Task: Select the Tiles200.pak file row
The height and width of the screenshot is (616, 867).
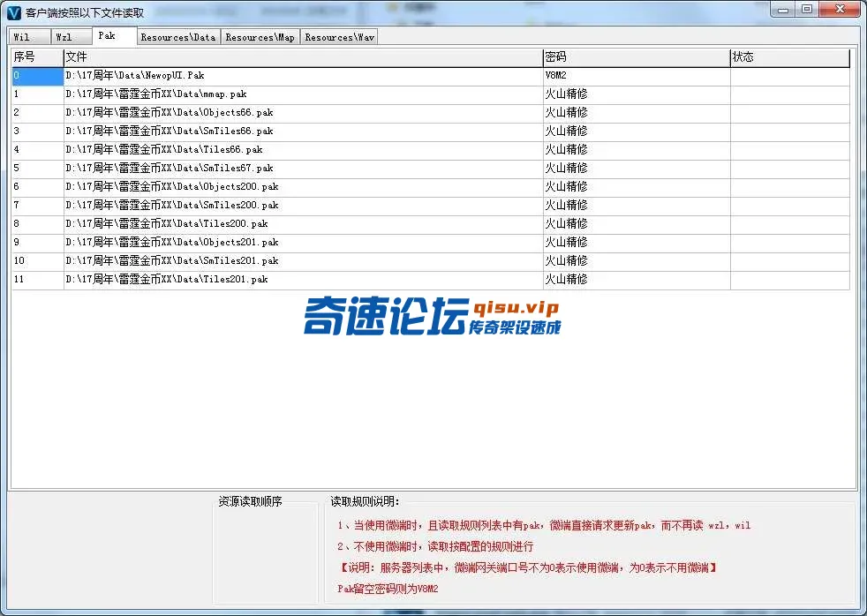Action: pyautogui.click(x=430, y=224)
